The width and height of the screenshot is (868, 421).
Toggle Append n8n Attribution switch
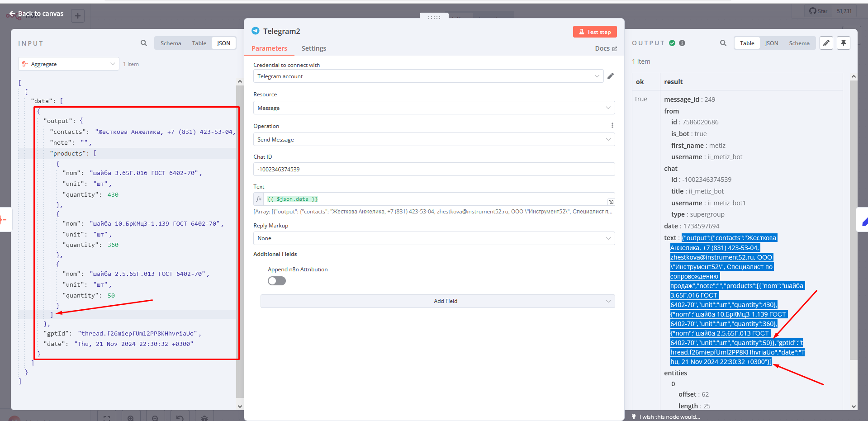277,281
